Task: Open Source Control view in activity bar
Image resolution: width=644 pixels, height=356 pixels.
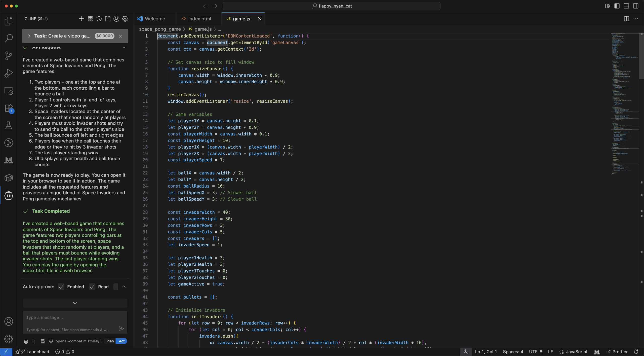Action: 9,56
